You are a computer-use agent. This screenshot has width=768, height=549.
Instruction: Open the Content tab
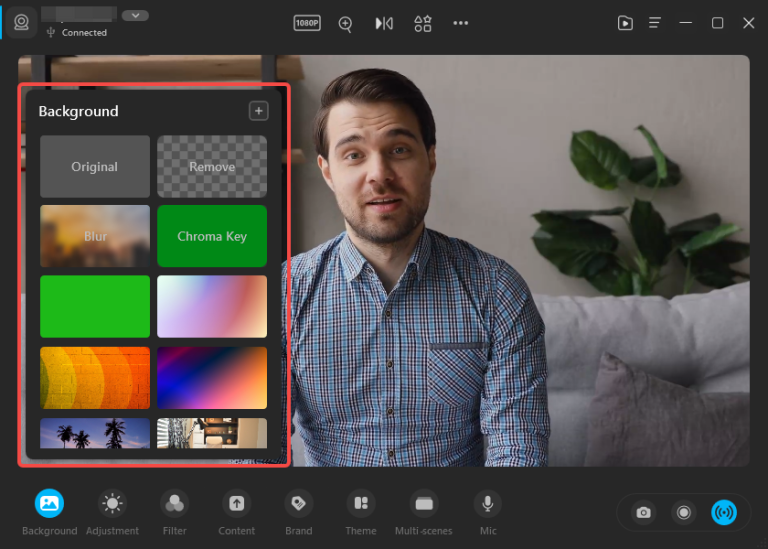coord(237,512)
